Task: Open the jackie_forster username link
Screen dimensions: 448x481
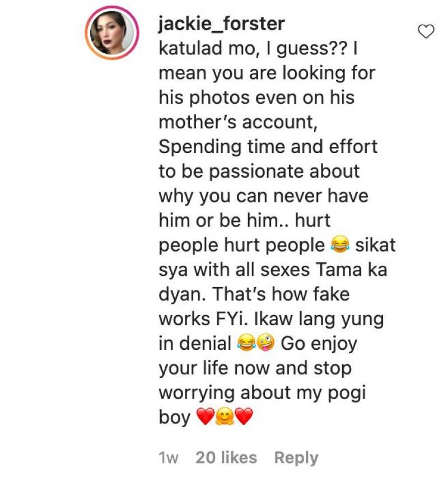Action: [221, 24]
